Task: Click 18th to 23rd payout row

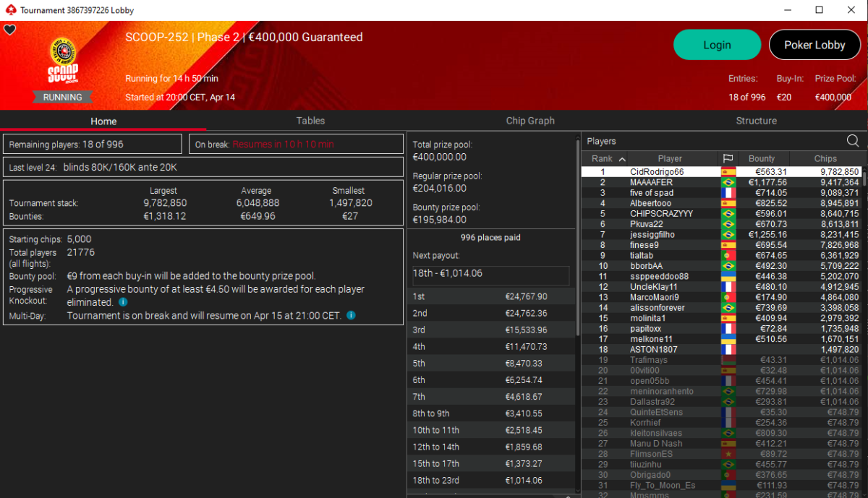Action: pyautogui.click(x=491, y=480)
